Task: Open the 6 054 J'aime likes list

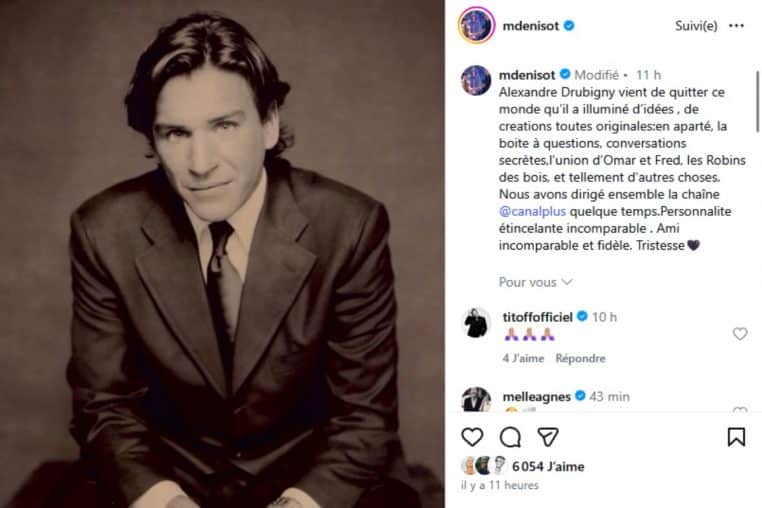Action: (x=548, y=466)
